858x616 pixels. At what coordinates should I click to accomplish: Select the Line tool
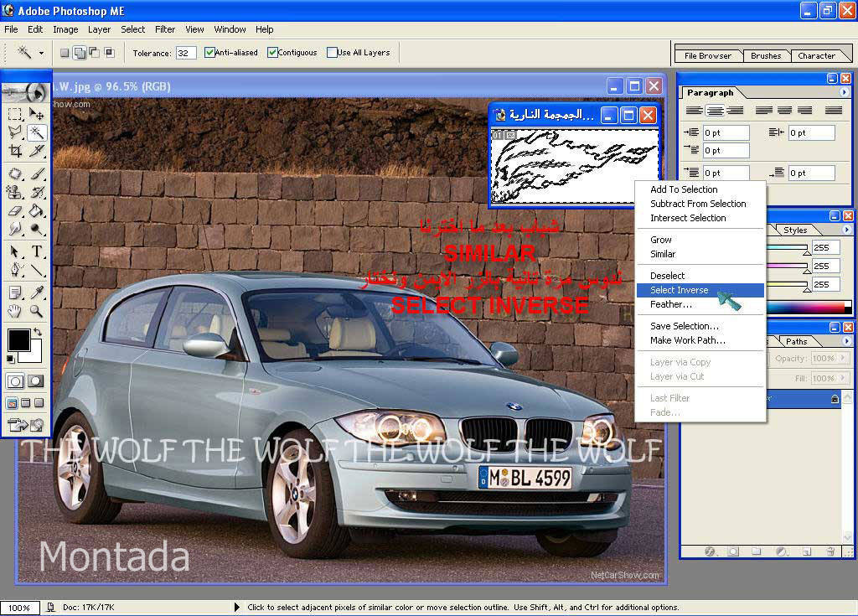[x=37, y=270]
